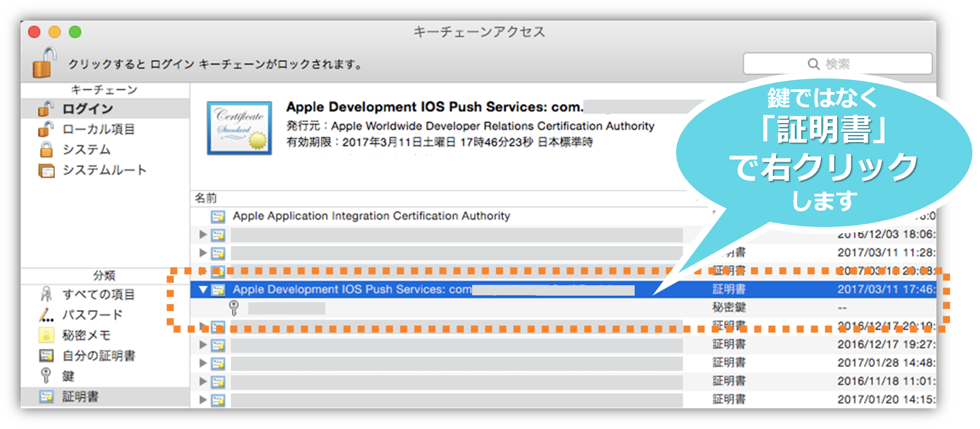Click certificate icon in row dated 2017/01/20 14:15
Screen dimensions: 980x429
(218, 400)
